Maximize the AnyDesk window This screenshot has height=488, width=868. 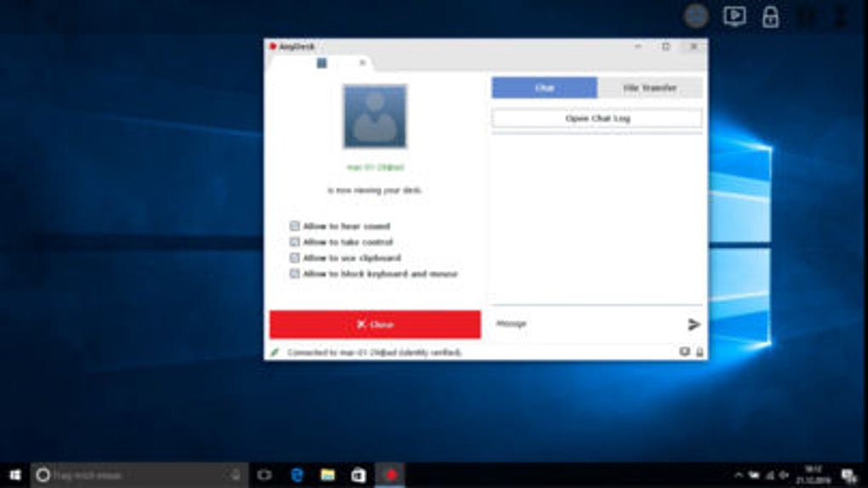[x=666, y=47]
